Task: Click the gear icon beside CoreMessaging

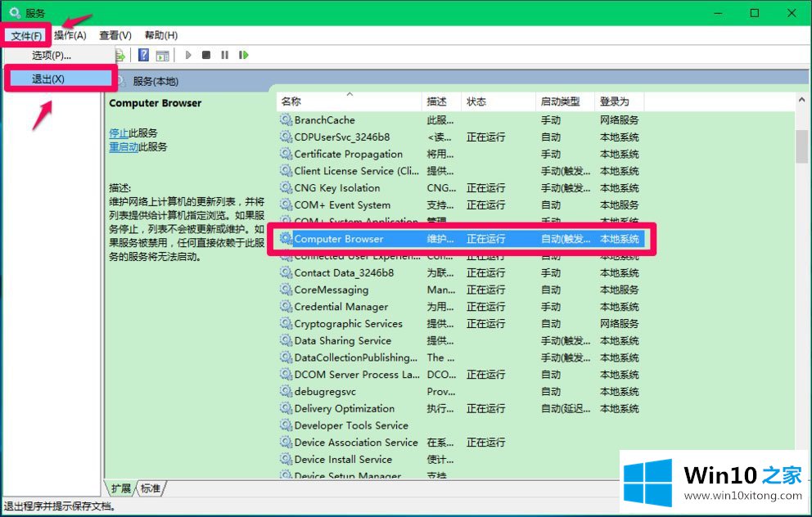Action: click(286, 290)
